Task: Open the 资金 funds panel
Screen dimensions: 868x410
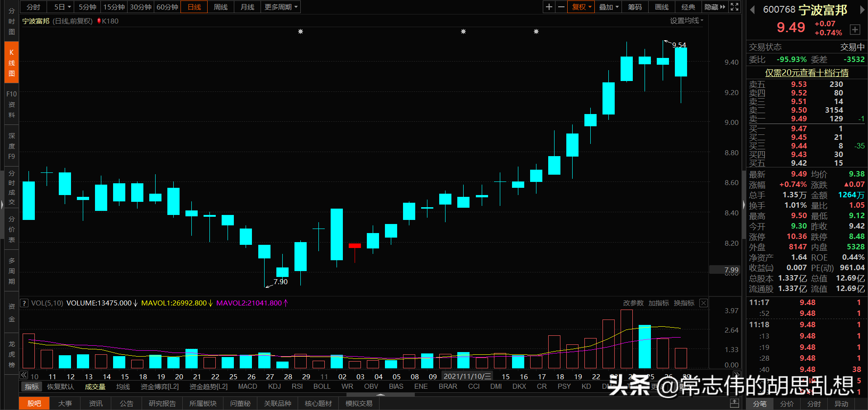Action: pos(11,312)
